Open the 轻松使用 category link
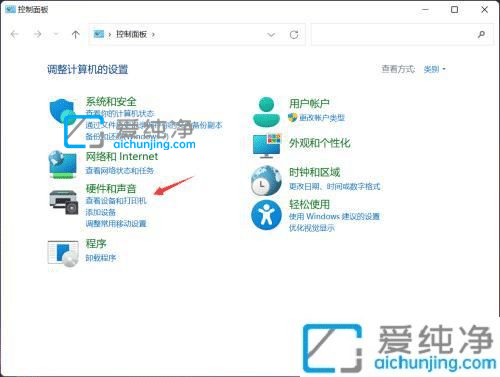500x377 pixels. tap(309, 204)
